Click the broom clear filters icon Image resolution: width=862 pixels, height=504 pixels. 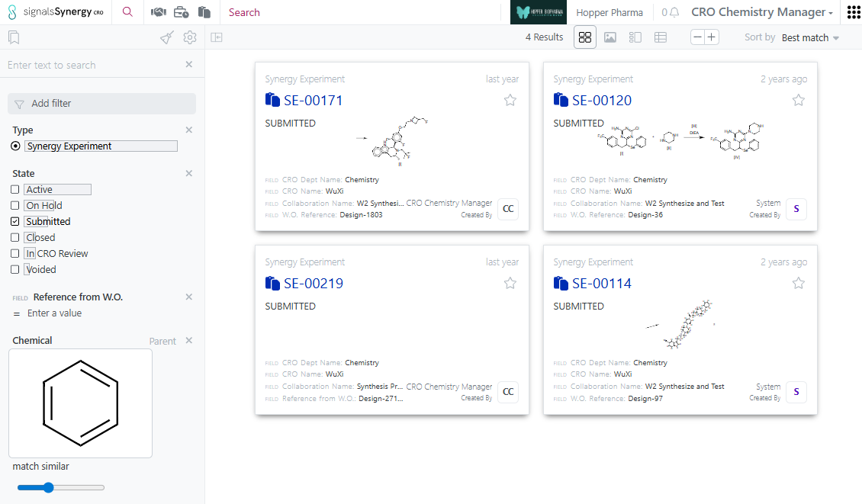(166, 37)
